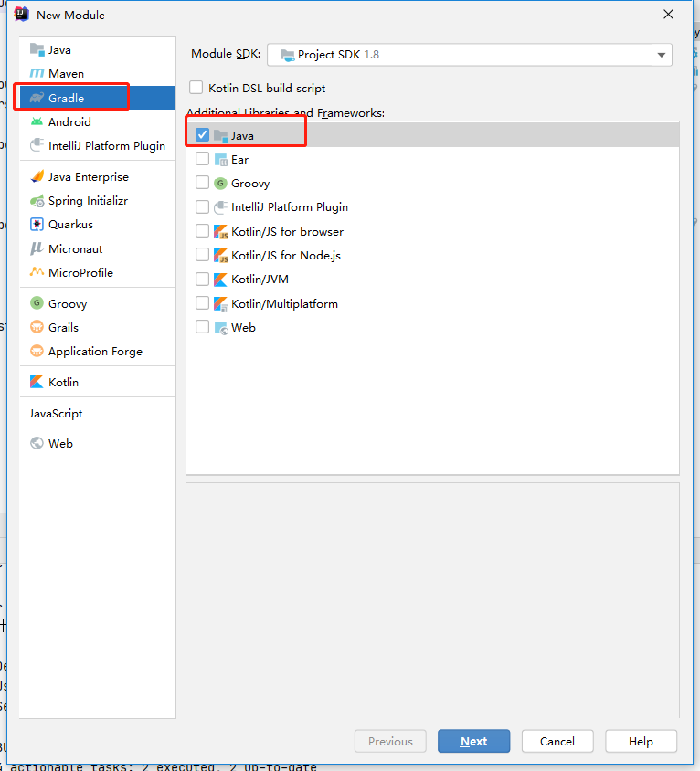Check the Kotlin/JS for Node.js checkbox

(x=202, y=255)
